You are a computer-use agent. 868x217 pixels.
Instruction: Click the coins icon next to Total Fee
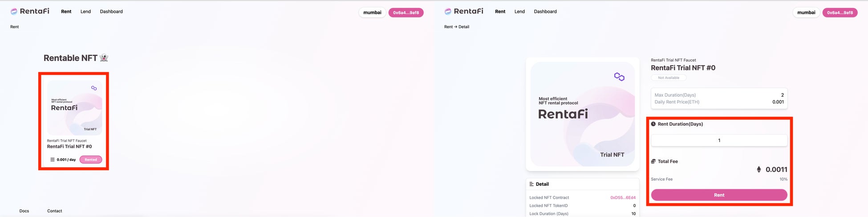pyautogui.click(x=653, y=161)
